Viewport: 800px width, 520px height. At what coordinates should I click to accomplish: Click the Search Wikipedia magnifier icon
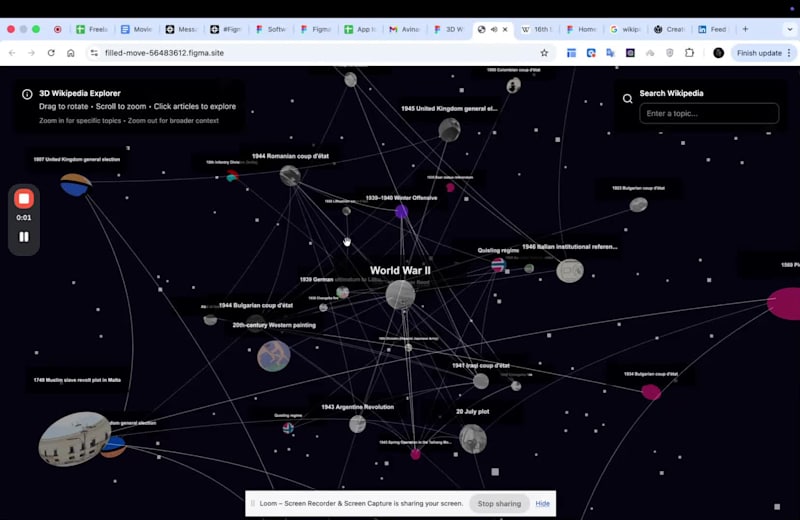point(628,98)
